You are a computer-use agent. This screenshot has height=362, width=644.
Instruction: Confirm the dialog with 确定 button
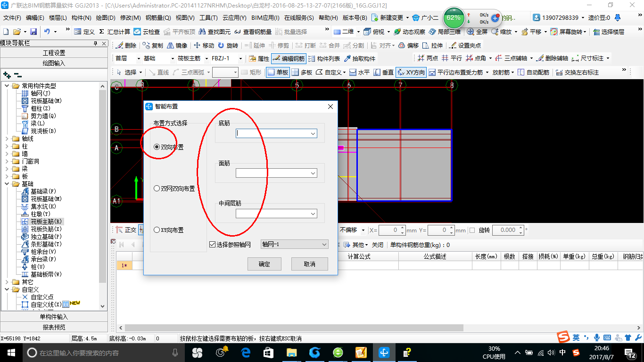click(264, 264)
